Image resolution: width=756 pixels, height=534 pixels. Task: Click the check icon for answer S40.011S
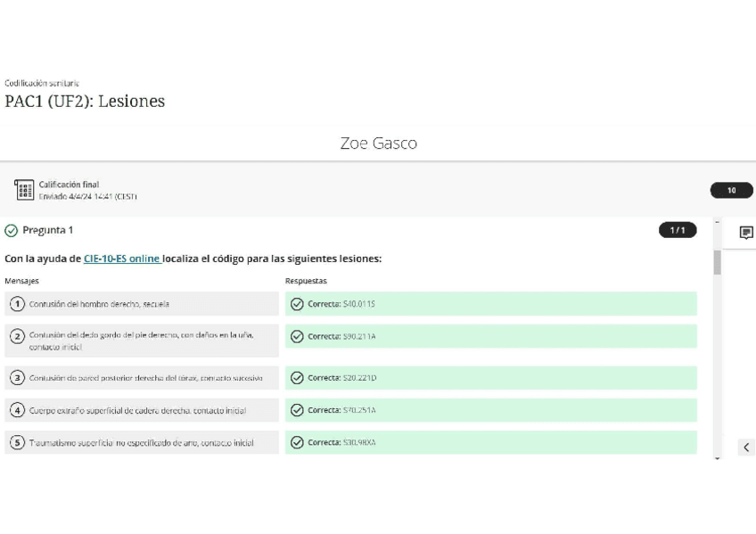(297, 304)
